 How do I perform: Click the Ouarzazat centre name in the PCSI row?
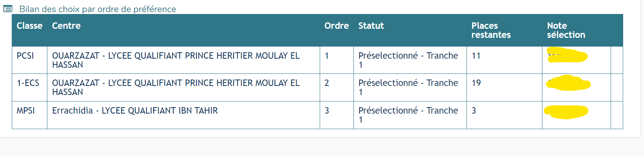coord(176,60)
